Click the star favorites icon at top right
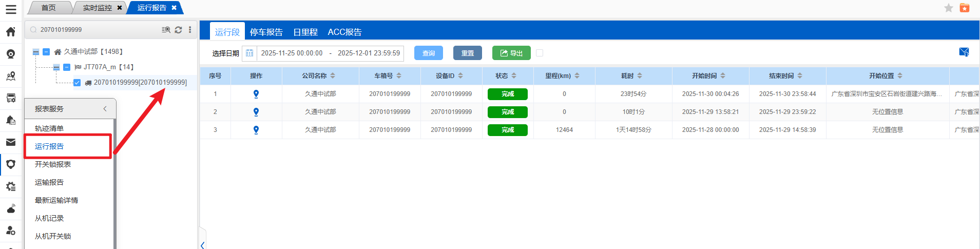Image resolution: width=980 pixels, height=249 pixels. point(948,8)
